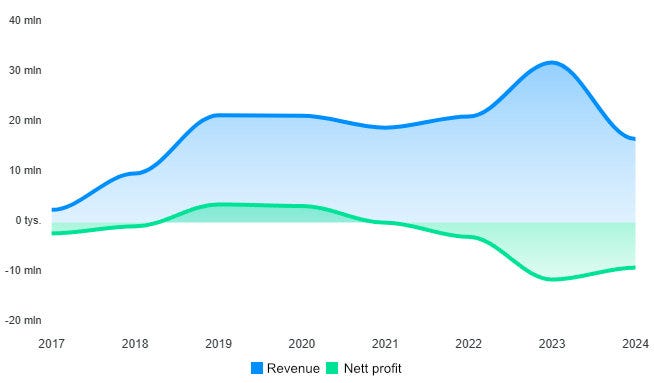This screenshot has height=383, width=654.
Task: Select the 2021 x-axis year label
Action: click(x=385, y=344)
